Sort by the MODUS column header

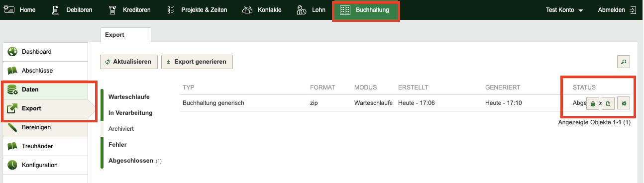365,88
